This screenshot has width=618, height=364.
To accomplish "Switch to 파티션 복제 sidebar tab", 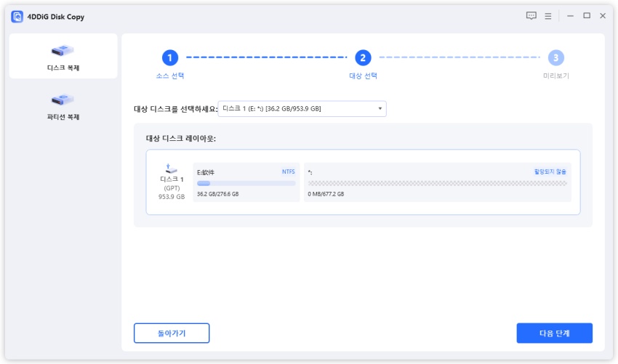I will point(63,105).
